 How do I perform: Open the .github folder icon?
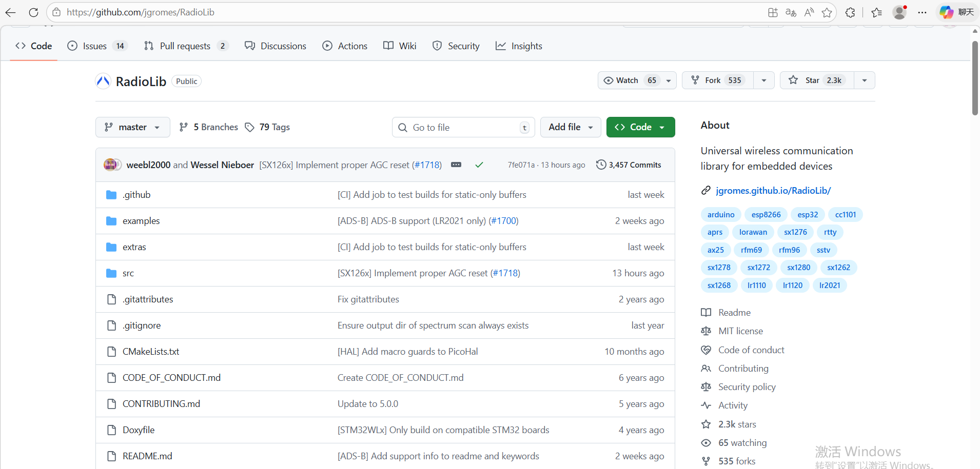[x=111, y=195]
